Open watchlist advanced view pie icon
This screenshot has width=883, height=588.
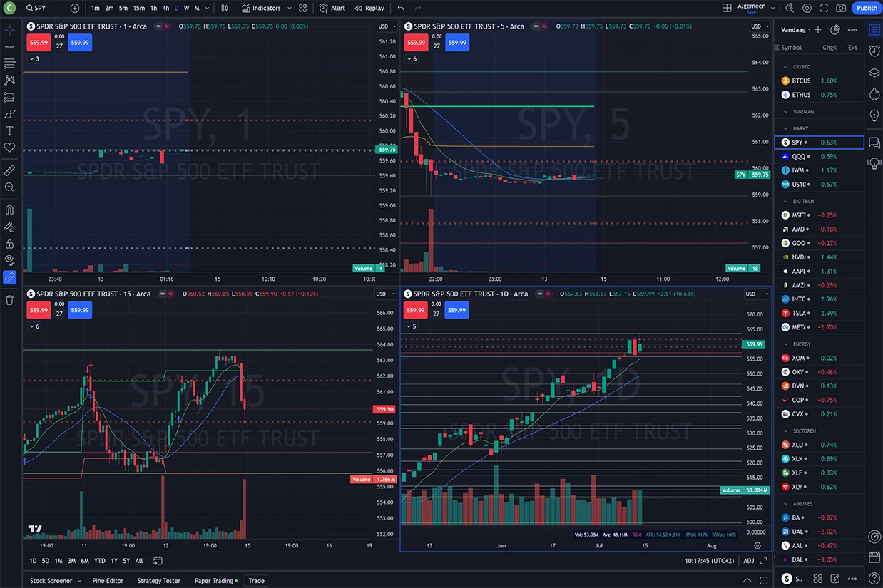(x=835, y=30)
